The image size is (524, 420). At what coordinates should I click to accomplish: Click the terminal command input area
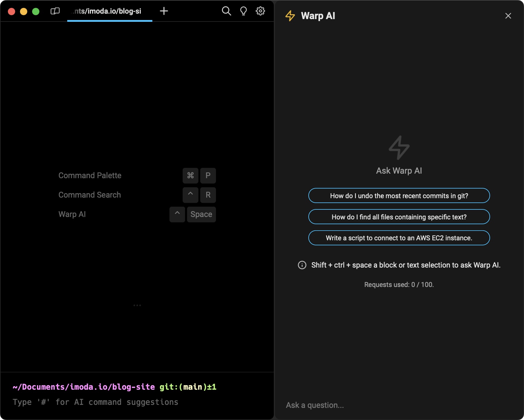coord(136,402)
